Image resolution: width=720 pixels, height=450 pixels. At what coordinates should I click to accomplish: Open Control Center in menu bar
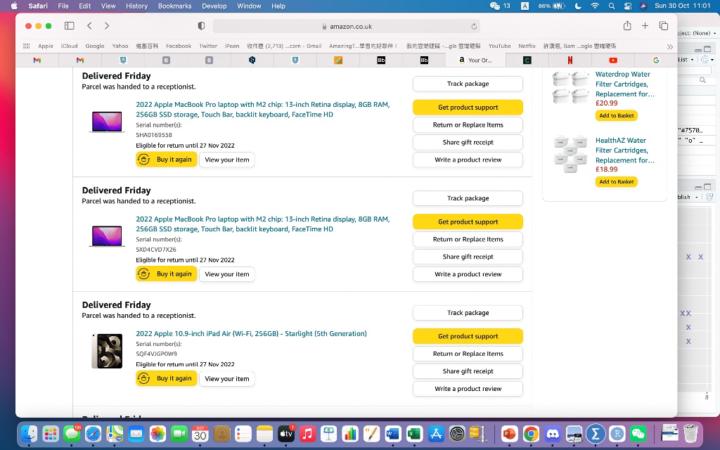coord(628,6)
